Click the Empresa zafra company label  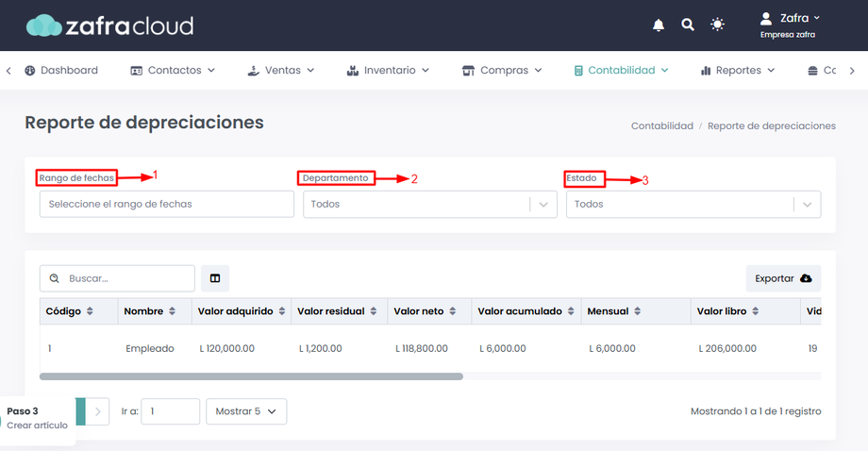(788, 34)
